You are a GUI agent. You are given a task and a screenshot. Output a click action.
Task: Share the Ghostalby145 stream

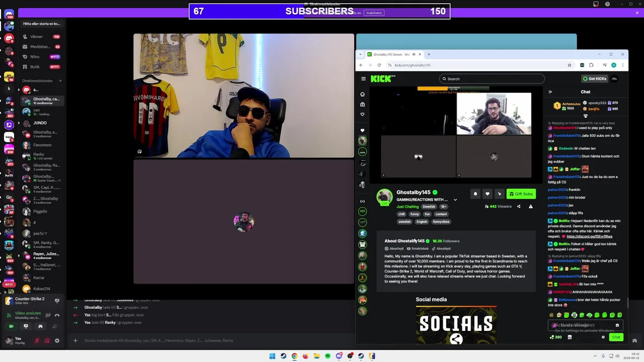coord(519,206)
